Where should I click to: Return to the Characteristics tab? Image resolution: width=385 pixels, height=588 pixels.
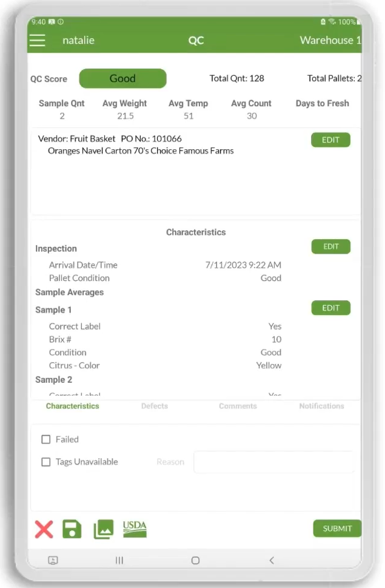pyautogui.click(x=72, y=407)
